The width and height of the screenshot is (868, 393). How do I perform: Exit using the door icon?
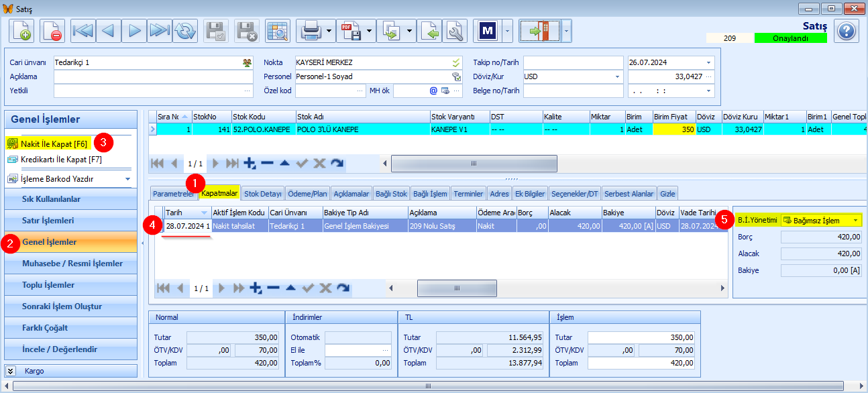point(539,31)
